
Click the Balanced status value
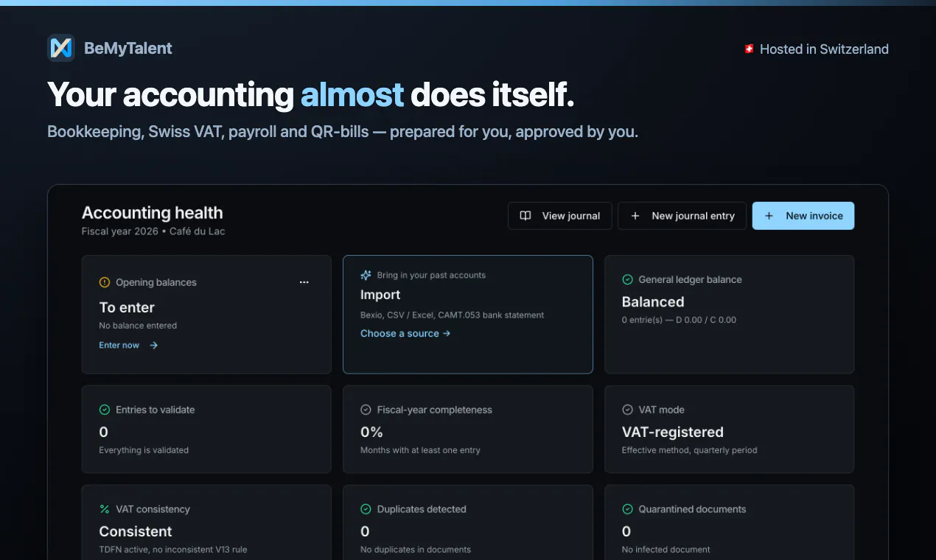[653, 302]
